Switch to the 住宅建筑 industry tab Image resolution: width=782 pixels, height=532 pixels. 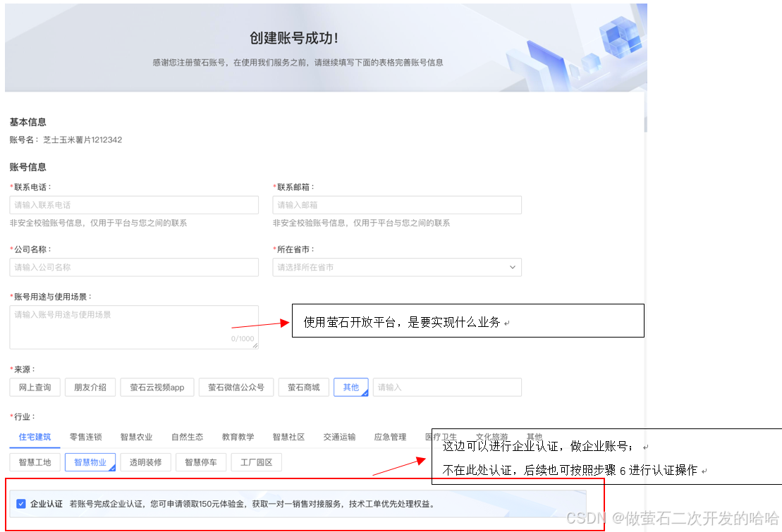point(35,437)
